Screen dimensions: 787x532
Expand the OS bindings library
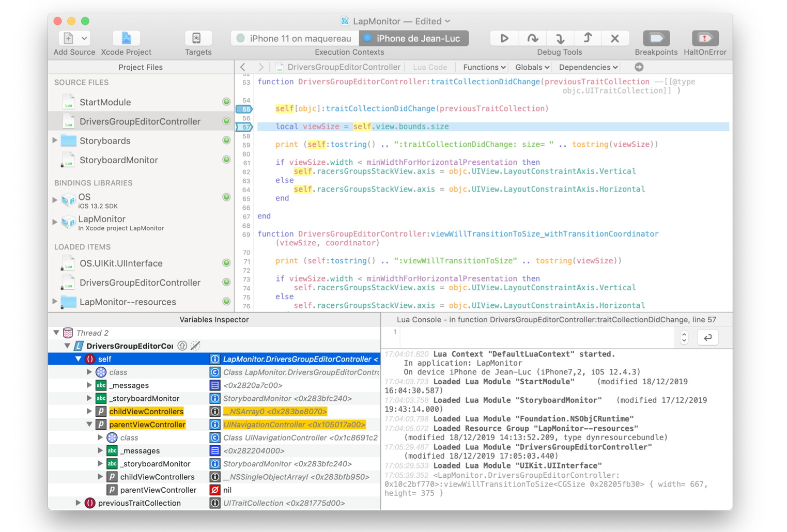(55, 199)
